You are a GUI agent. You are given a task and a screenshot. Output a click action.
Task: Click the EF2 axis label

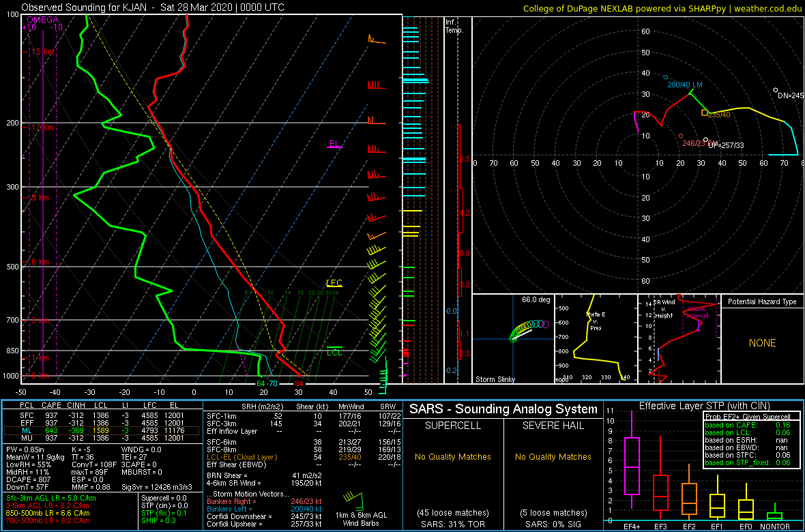coord(688,526)
